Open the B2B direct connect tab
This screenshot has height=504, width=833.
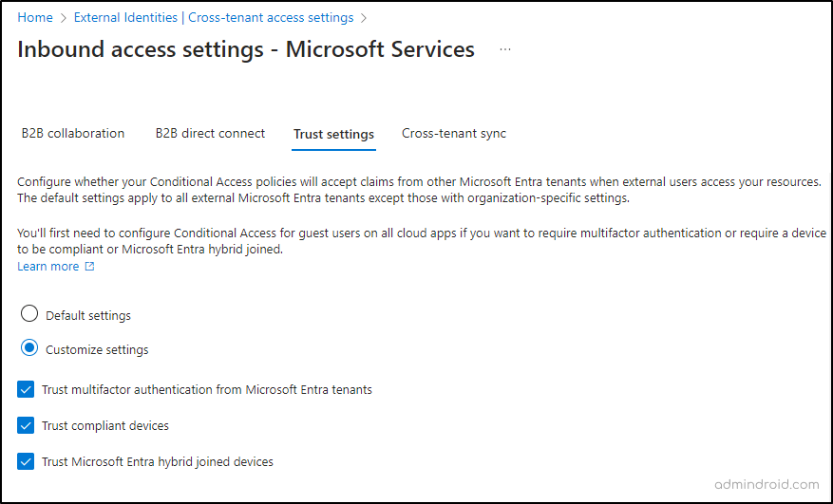tap(210, 134)
